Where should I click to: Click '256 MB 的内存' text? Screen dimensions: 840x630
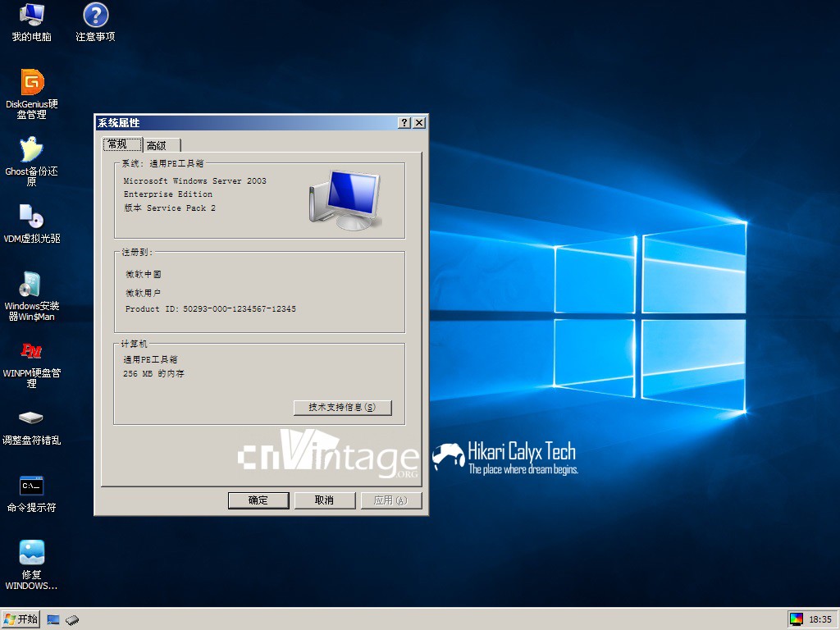pyautogui.click(x=153, y=373)
